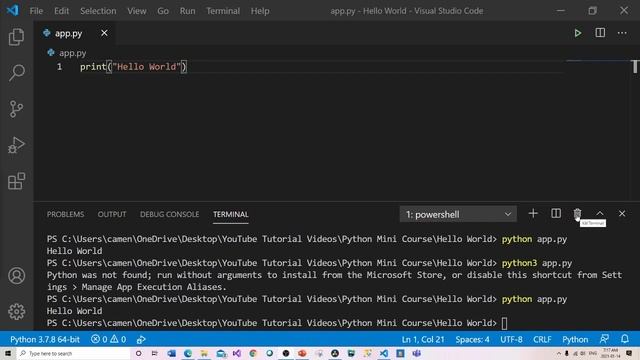The width and height of the screenshot is (640, 360).
Task: Switch to the PROBLEMS tab
Action: click(65, 215)
